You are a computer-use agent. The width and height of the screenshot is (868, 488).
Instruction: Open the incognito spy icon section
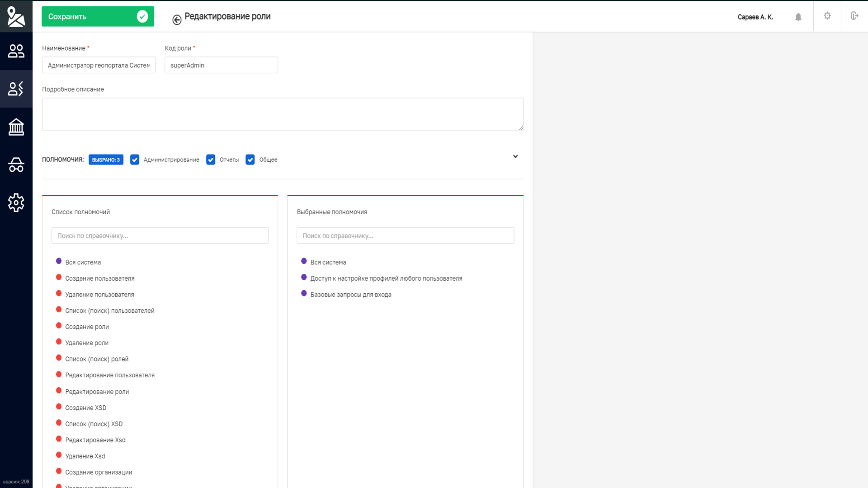(16, 165)
